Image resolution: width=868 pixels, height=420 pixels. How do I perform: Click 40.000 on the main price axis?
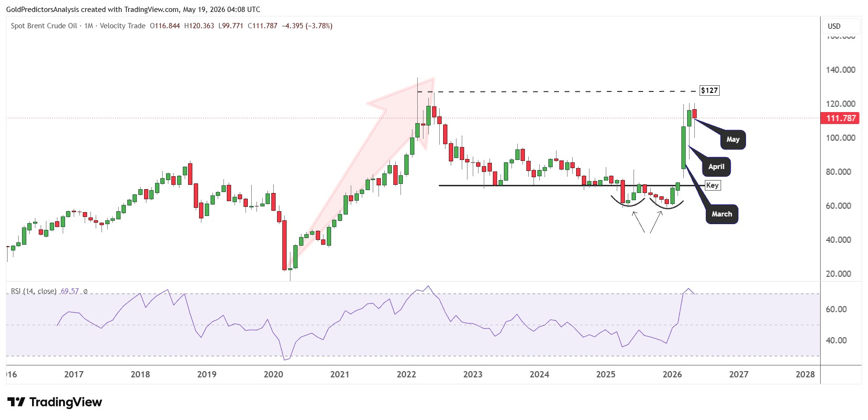(838, 240)
